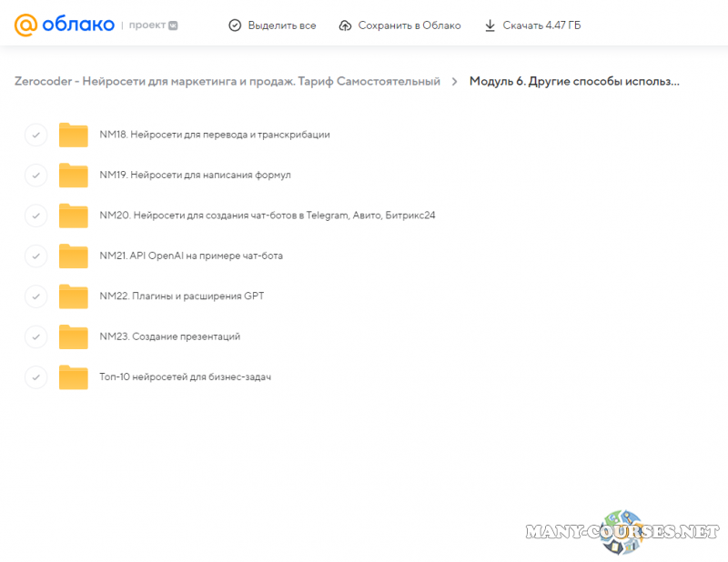Toggle the checkbox next to NM22
This screenshot has height=562, width=728.
coord(35,296)
